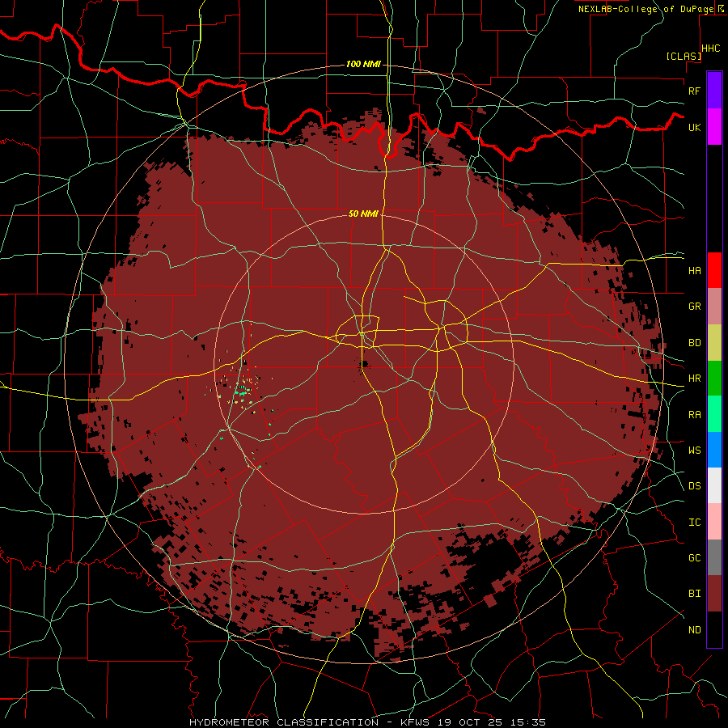
Task: Click the BI maroon legend swatch
Action: 714,594
